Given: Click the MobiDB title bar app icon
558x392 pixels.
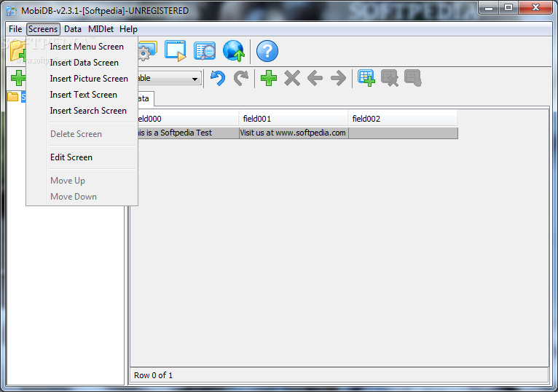Looking at the screenshot, I should [12, 11].
